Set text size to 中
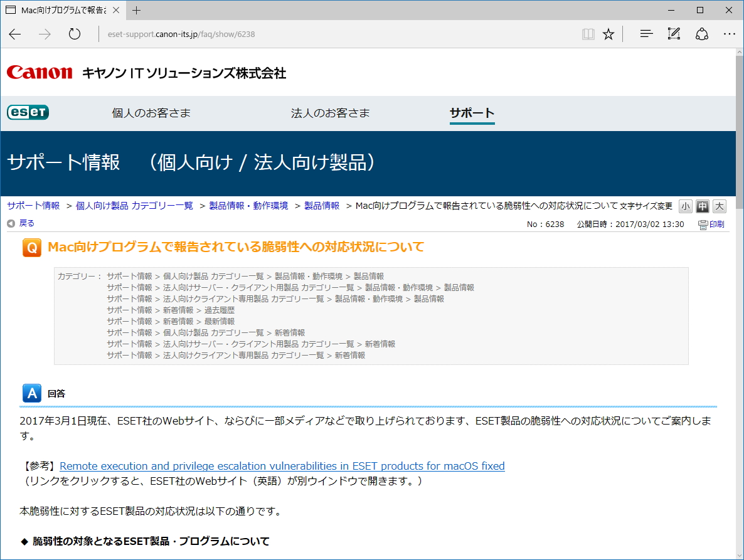 click(703, 206)
